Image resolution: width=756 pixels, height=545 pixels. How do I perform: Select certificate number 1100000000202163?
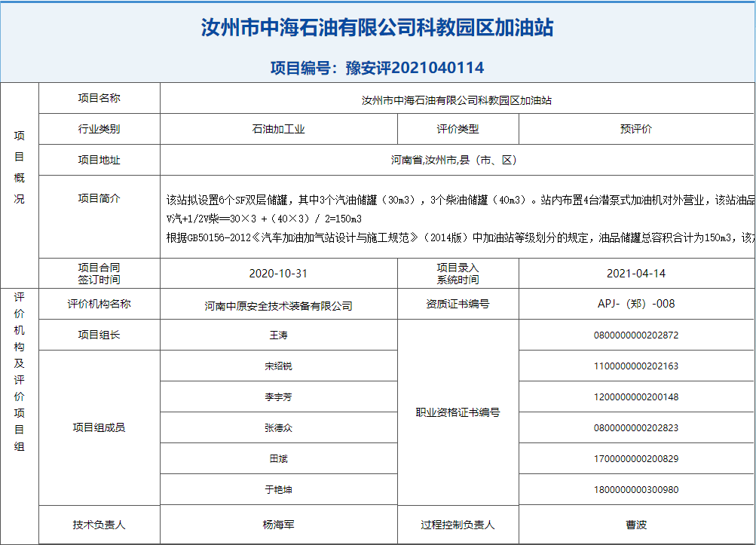tap(636, 366)
